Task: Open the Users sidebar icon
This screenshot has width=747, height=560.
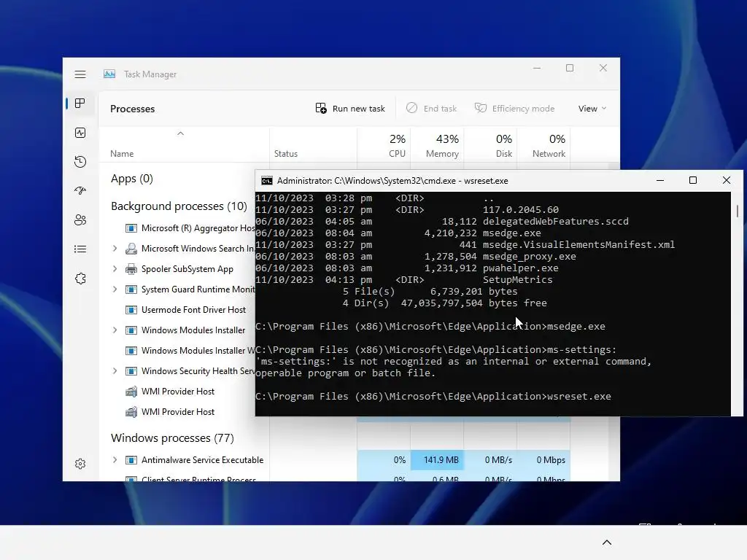Action: (80, 220)
